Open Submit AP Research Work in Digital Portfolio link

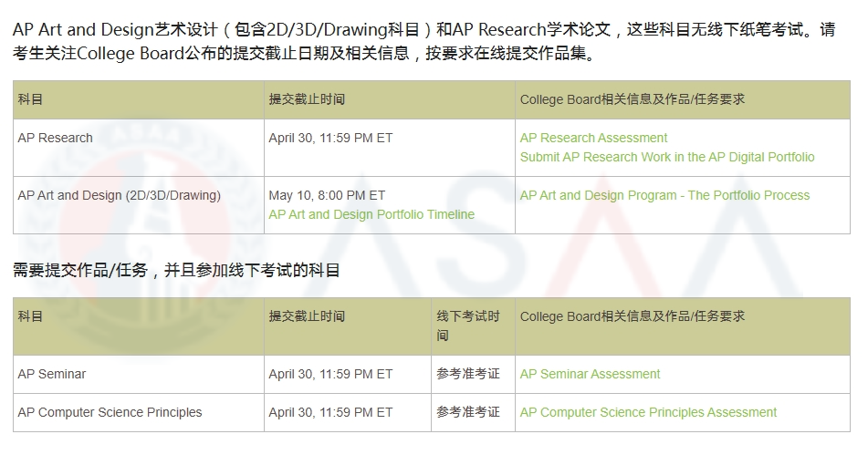point(667,157)
